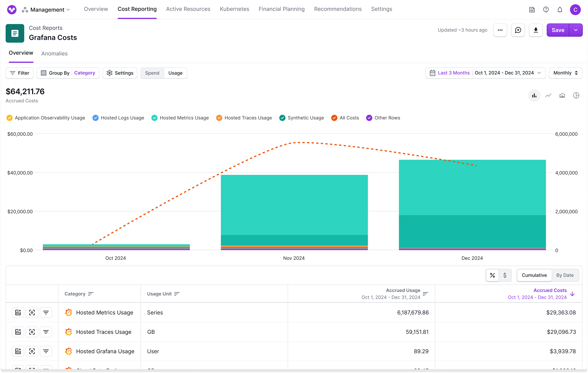Viewport: 588px width, 373px height.
Task: Toggle Hosted Traces Usage legend checkbox
Action: [x=219, y=118]
